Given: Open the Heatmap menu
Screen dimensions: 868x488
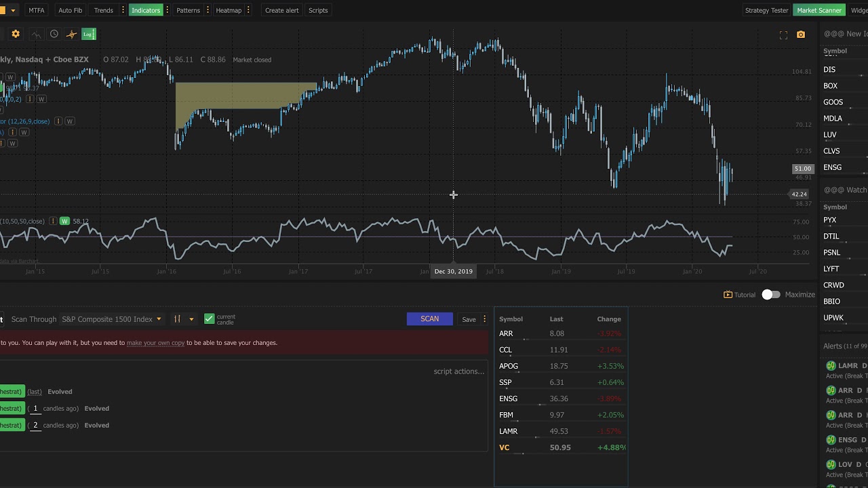Looking at the screenshot, I should [229, 10].
